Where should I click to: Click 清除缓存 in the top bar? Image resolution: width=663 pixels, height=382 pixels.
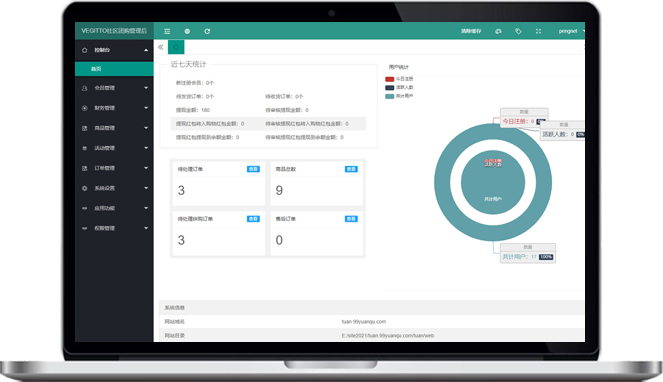pyautogui.click(x=471, y=31)
